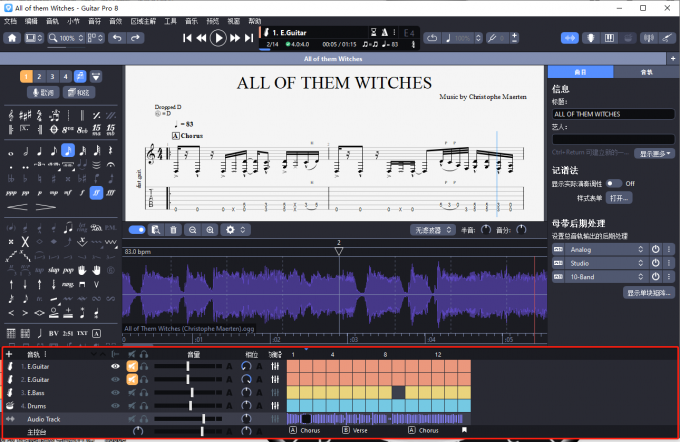Select the whole note duration
Screen dimensions: 680x442
tap(11, 153)
